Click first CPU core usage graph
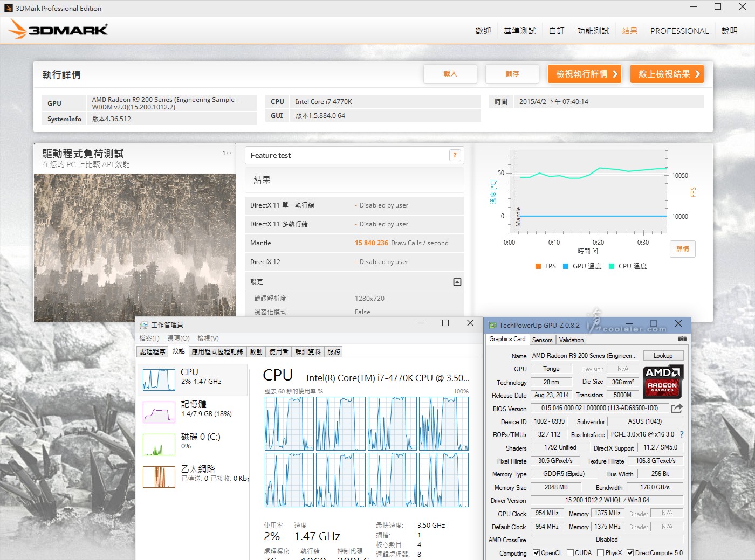The height and width of the screenshot is (560, 755). coord(289,424)
